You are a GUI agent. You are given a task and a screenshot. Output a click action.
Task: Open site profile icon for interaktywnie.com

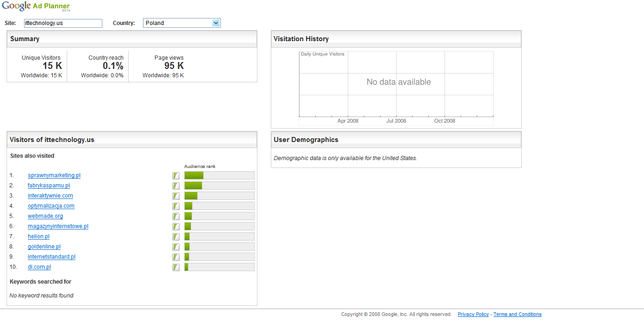pyautogui.click(x=176, y=196)
